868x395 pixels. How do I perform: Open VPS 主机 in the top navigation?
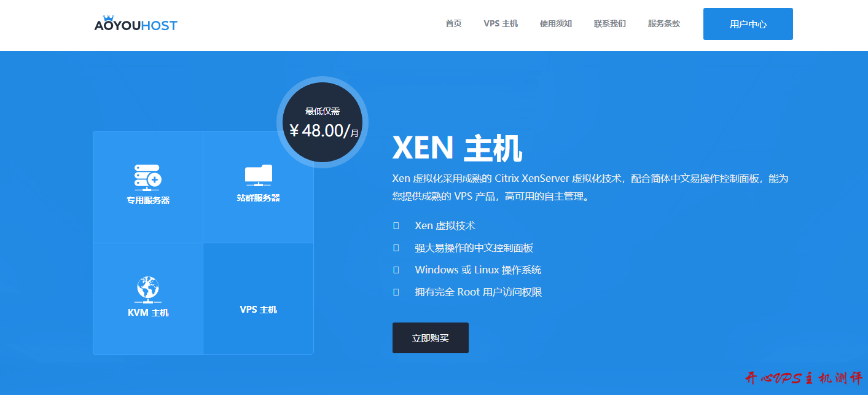pos(501,24)
